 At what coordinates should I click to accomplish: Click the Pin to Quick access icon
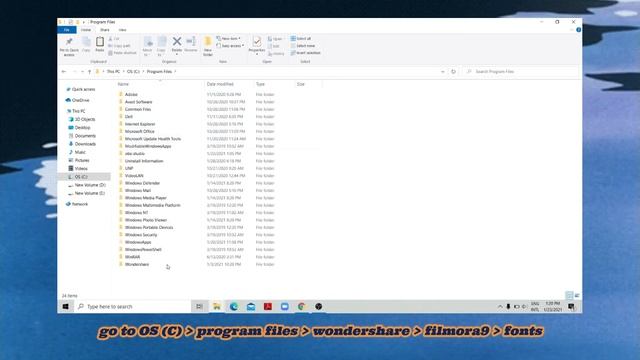[69, 42]
